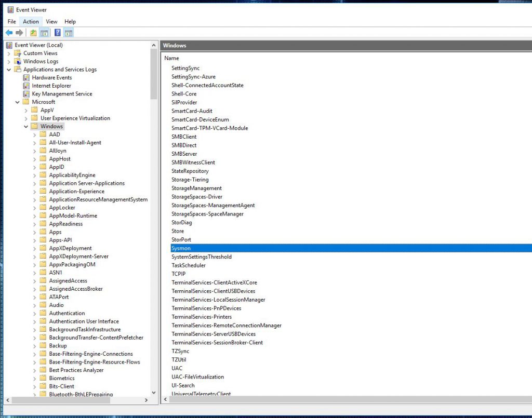Open the View menu
Screen dimensions: 532x418
[x=51, y=21]
